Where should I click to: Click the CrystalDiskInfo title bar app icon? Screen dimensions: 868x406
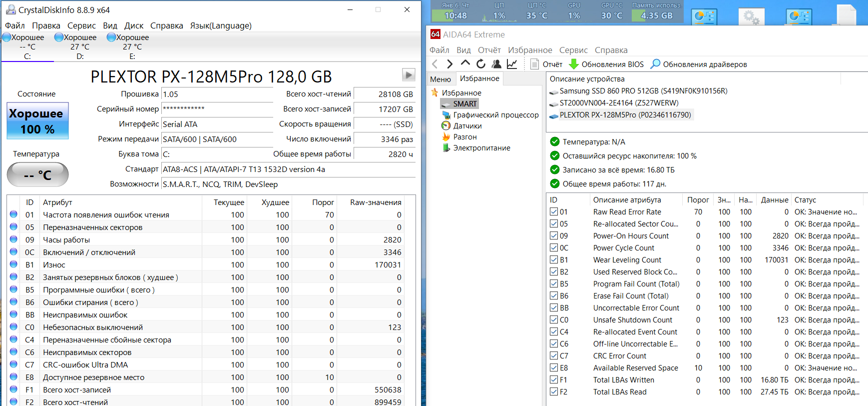(10, 9)
